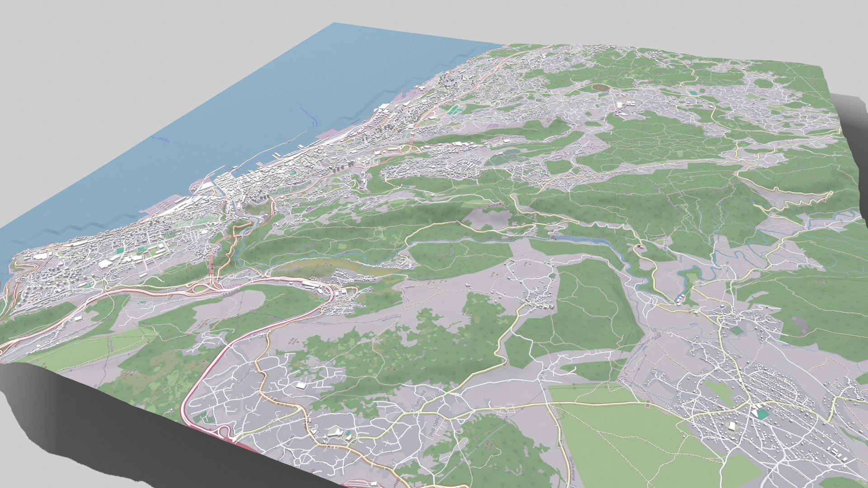Click the Čudnić 388 m peak label

coord(488,447)
